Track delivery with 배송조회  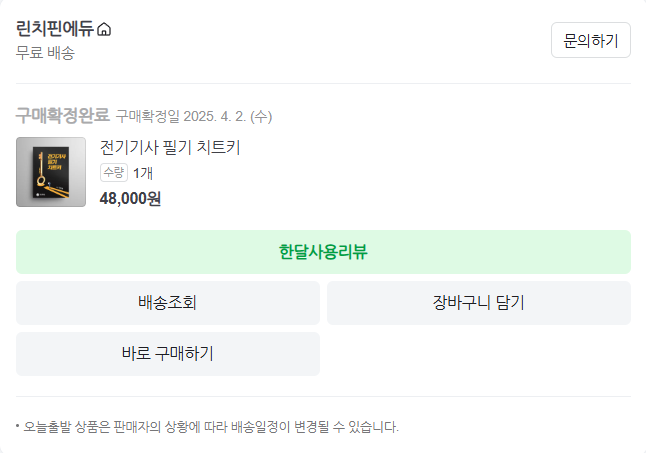coord(168,303)
